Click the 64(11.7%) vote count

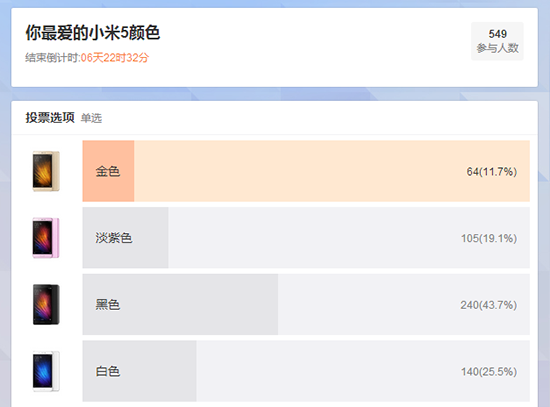[491, 172]
